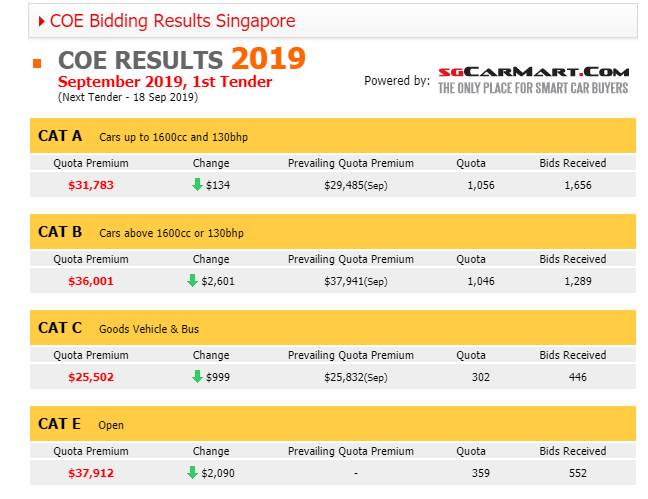Click the Next Tender 18 Sep 2019 note
The width and height of the screenshot is (648, 499).
(x=128, y=97)
